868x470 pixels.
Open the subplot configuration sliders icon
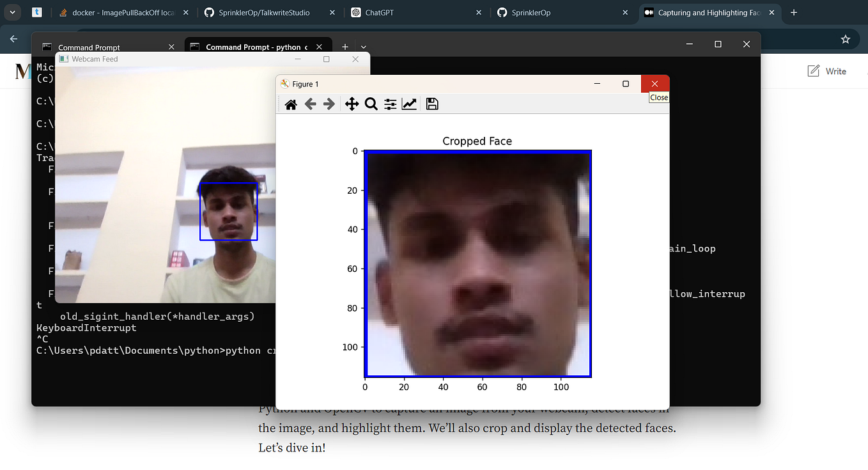(x=390, y=104)
